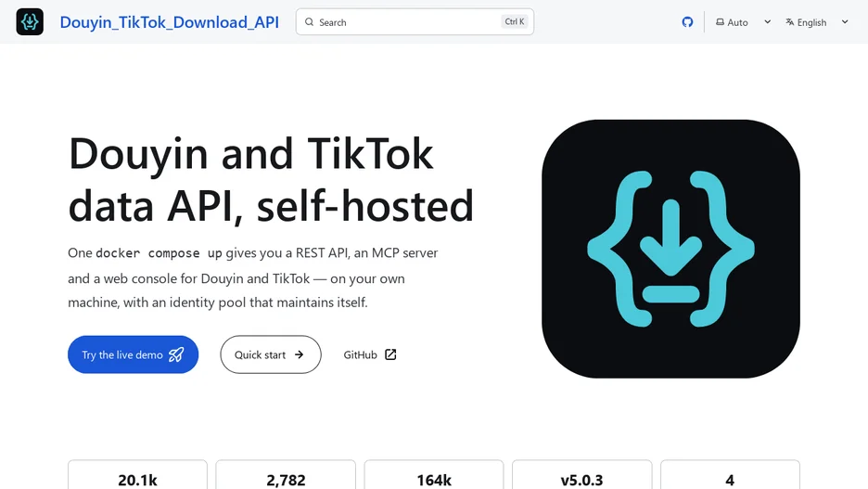Click the docker compose up code text

(159, 253)
